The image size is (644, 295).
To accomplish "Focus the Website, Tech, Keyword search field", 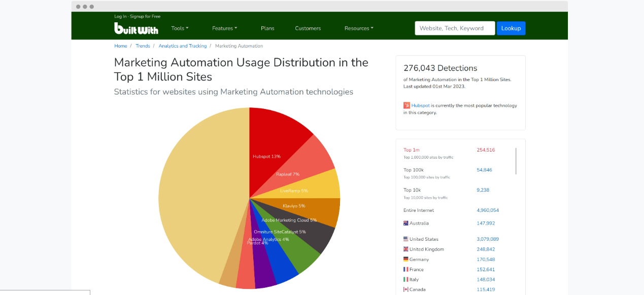I will [x=455, y=28].
